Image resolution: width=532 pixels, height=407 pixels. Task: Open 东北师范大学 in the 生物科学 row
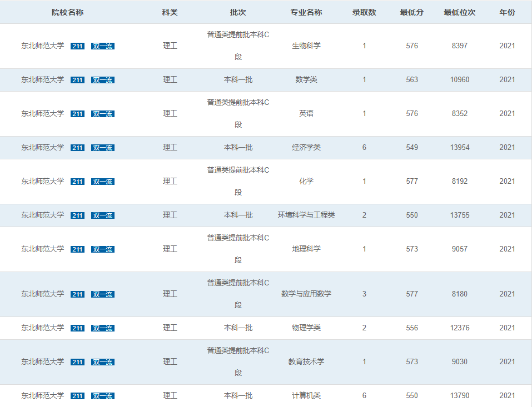(43, 46)
